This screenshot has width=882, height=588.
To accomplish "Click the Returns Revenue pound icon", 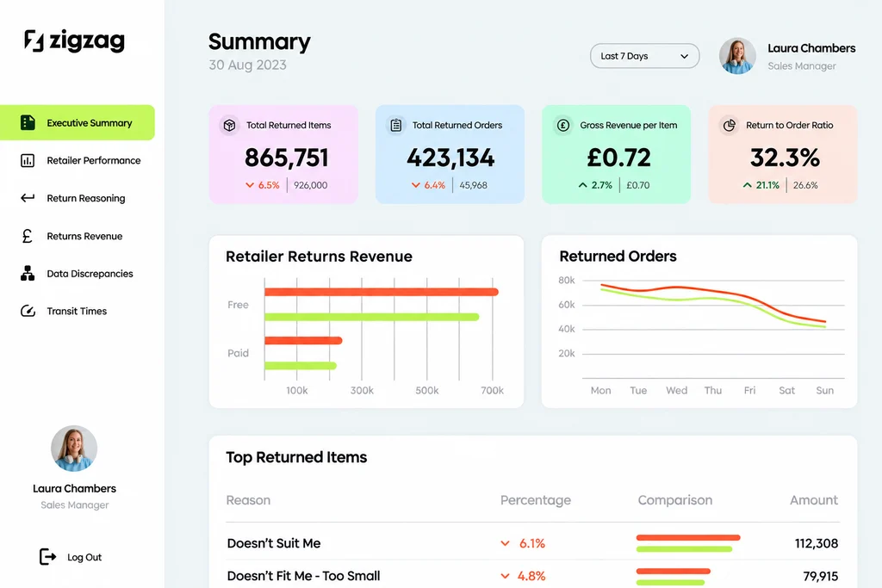I will (x=27, y=236).
